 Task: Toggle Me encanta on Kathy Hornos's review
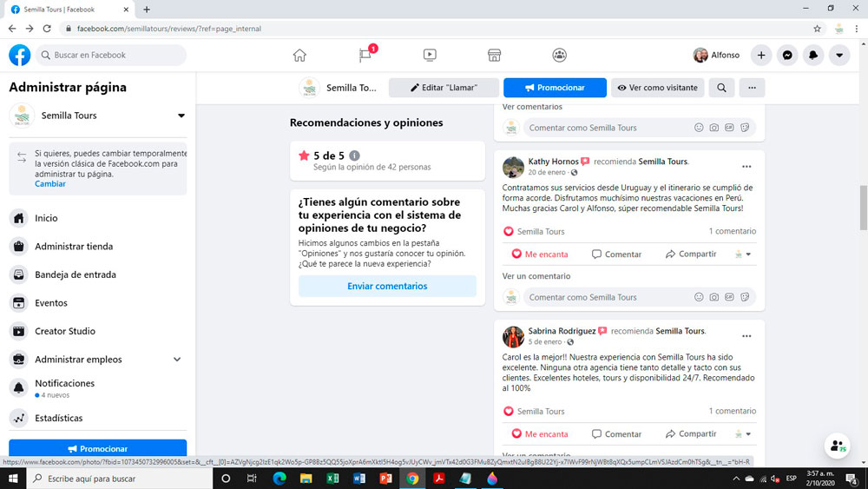coord(540,254)
